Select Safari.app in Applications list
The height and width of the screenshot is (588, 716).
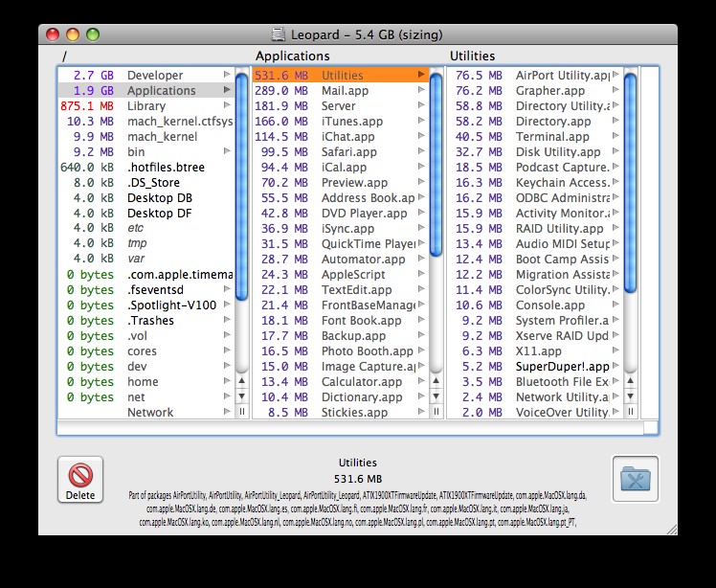tap(341, 151)
